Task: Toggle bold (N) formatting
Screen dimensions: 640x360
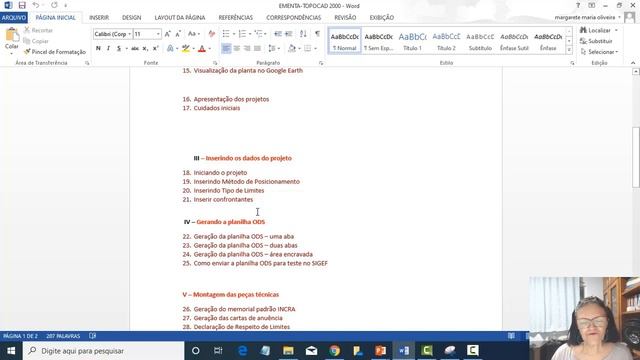Action: (98, 49)
